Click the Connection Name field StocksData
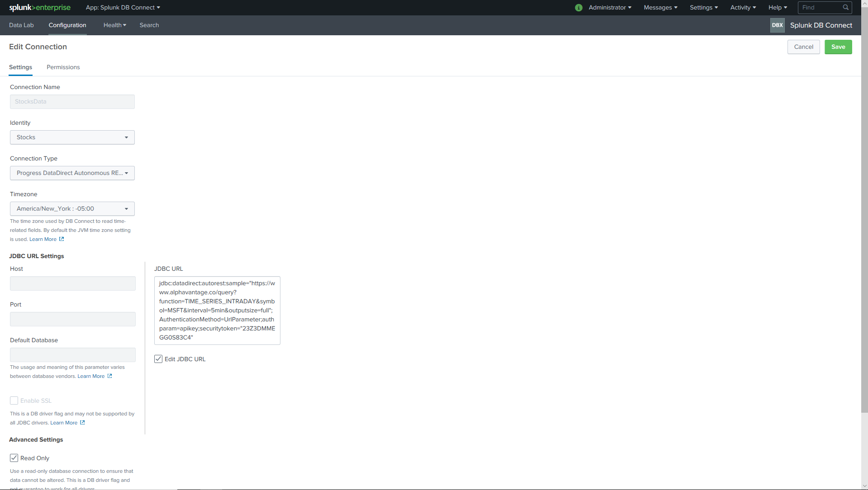The image size is (868, 490). point(72,102)
